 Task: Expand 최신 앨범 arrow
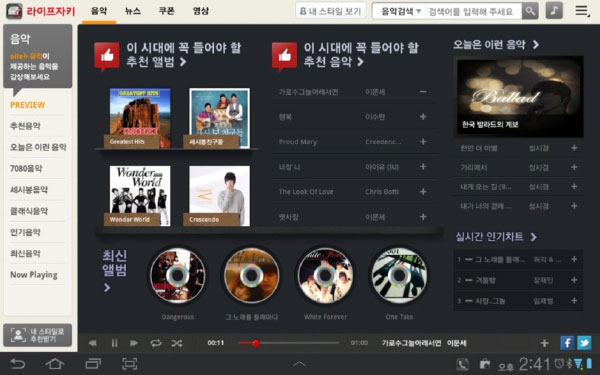107,287
